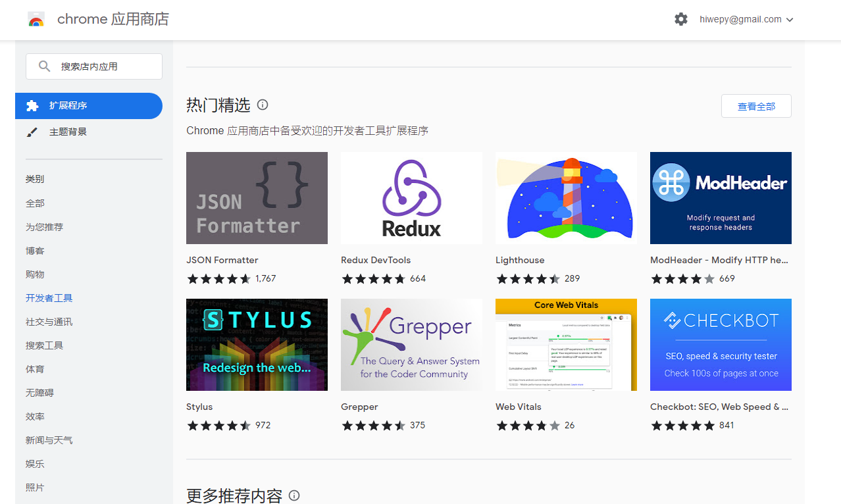Open the Redux DevTools logo thumbnail
Viewport: 841px width, 504px height.
click(x=411, y=198)
